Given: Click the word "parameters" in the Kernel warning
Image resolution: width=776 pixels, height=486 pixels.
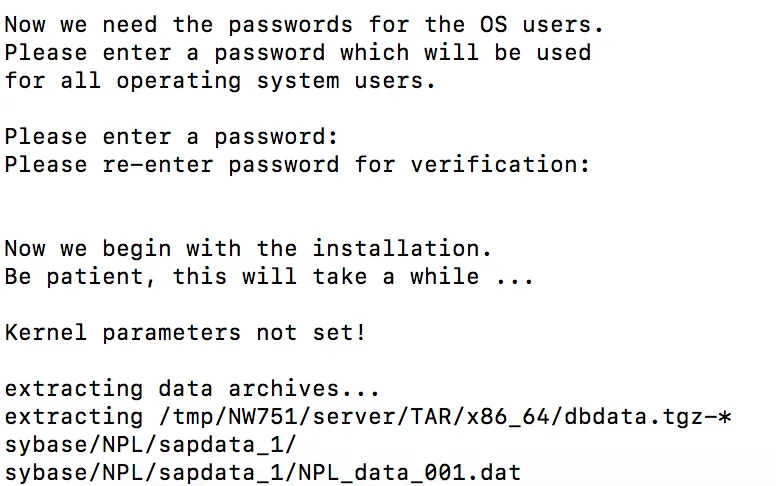Looking at the screenshot, I should coord(171,332).
